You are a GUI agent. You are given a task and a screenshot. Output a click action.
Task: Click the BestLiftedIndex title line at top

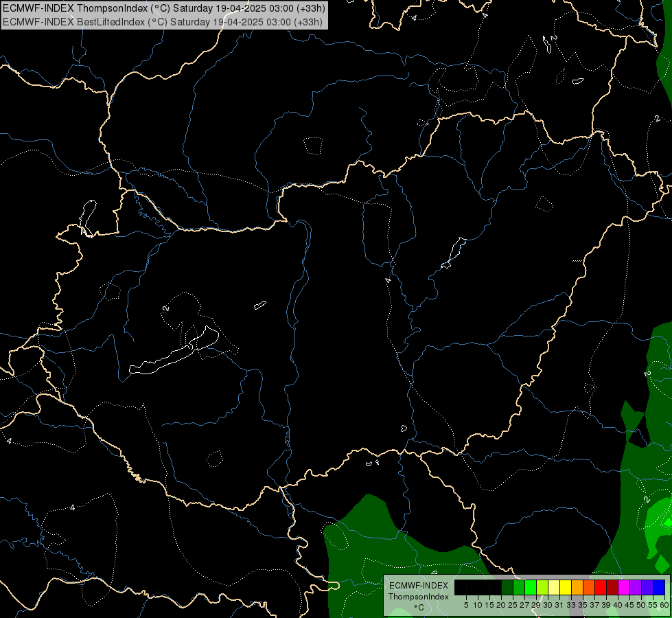[163, 22]
